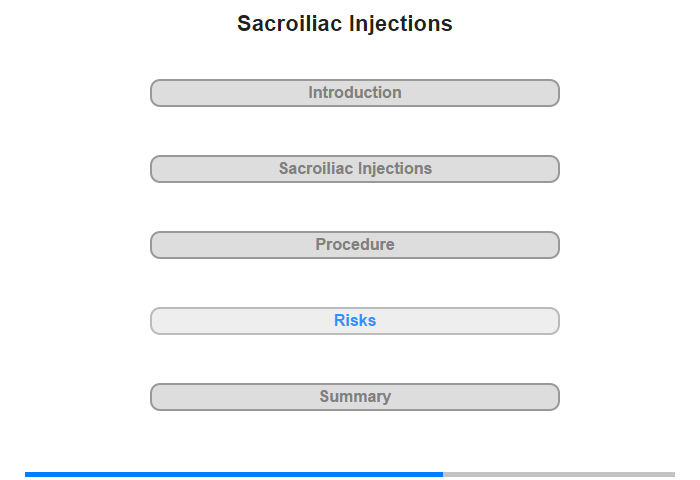
Task: View the Summary chapter
Action: pyautogui.click(x=354, y=397)
